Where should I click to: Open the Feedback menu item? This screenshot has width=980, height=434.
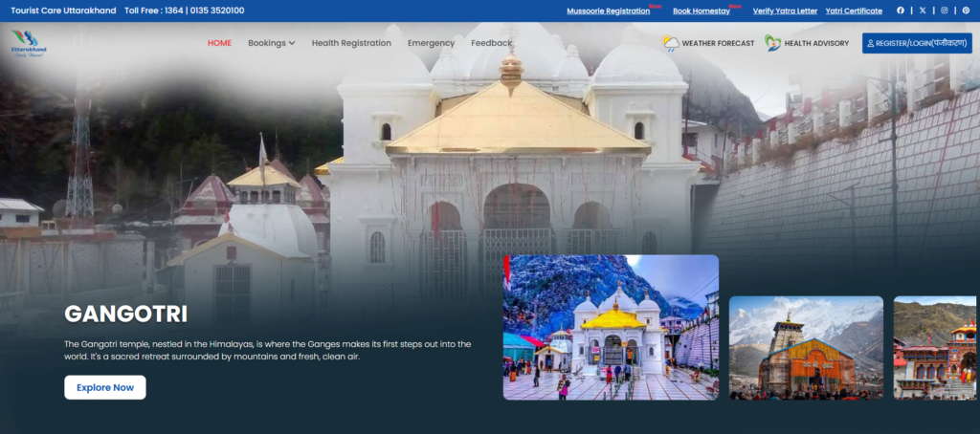coord(492,43)
